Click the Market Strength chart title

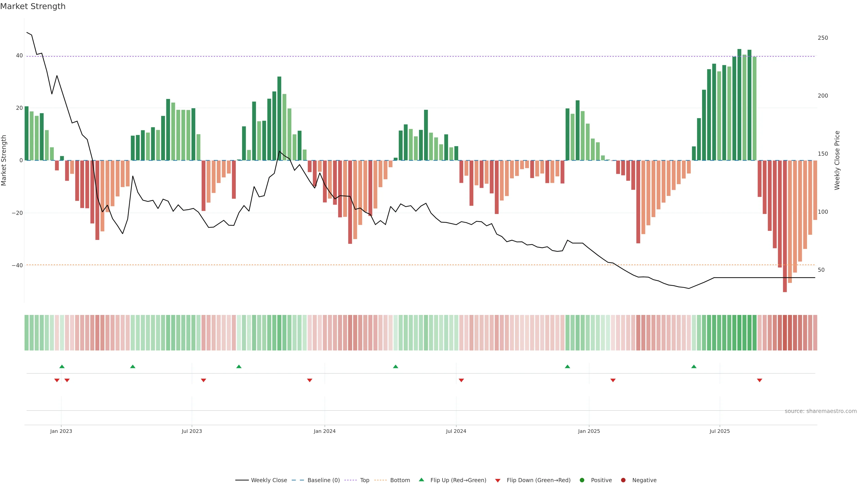33,6
